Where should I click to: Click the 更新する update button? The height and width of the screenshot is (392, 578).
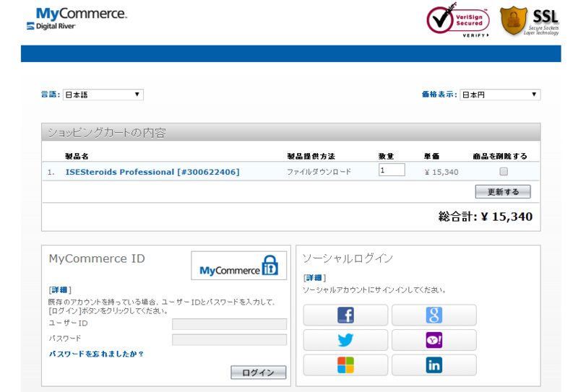pyautogui.click(x=503, y=191)
